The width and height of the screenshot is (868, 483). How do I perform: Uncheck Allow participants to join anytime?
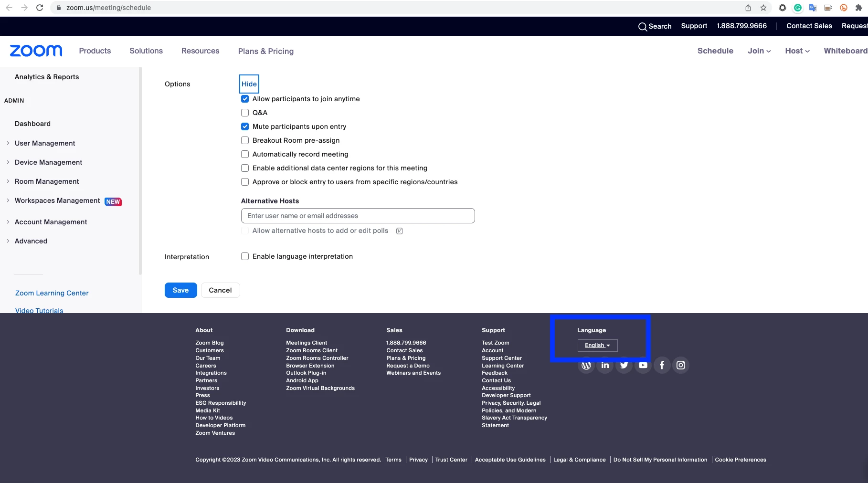[245, 99]
